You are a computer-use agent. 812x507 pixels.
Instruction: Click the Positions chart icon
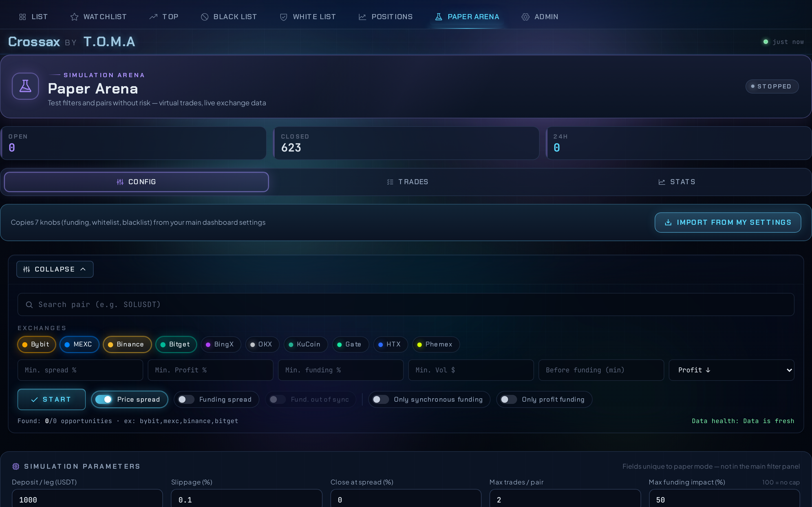click(362, 16)
